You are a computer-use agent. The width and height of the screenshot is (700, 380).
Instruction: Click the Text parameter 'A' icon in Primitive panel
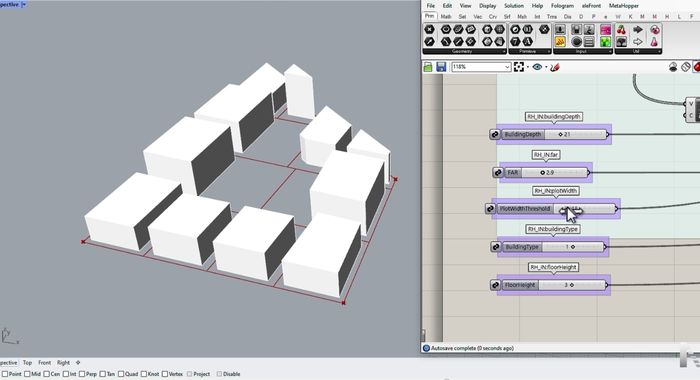pos(527,42)
